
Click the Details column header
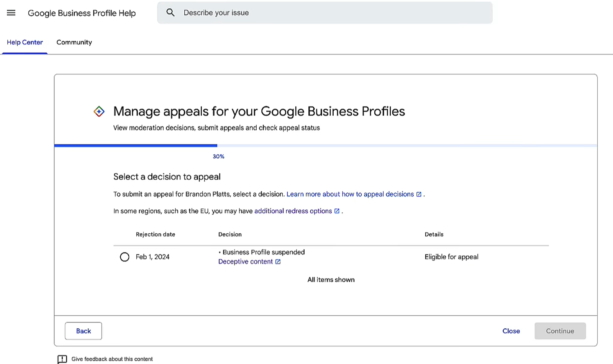(x=434, y=234)
